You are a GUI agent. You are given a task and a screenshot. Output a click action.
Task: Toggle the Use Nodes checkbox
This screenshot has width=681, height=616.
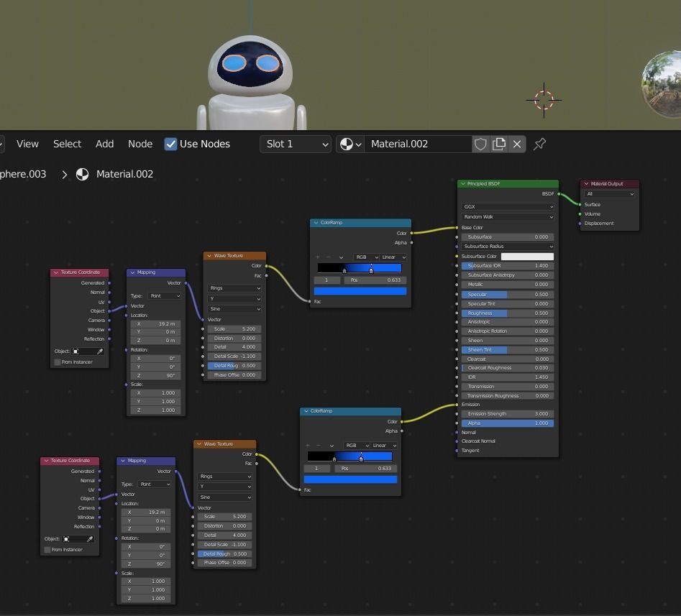point(170,144)
